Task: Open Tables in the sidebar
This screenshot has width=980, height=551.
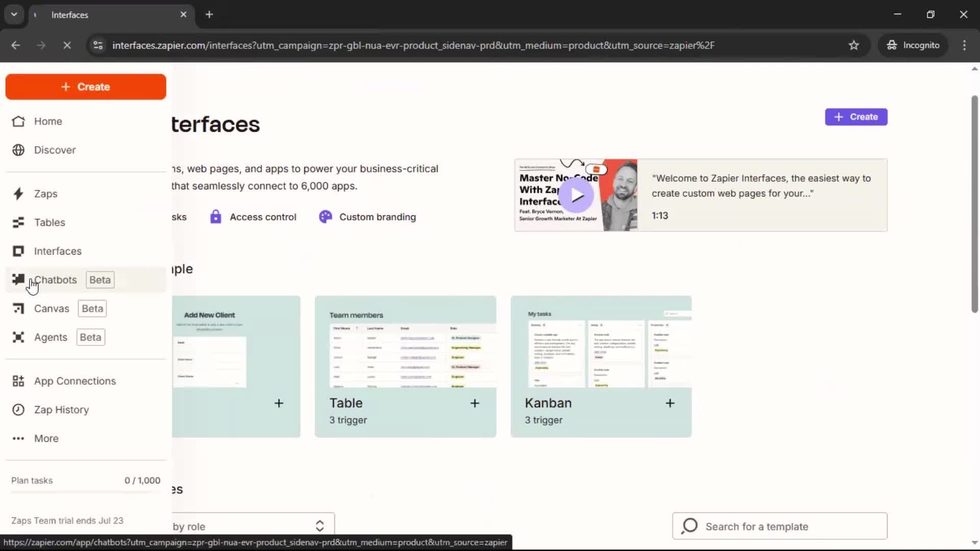Action: coord(86,222)
